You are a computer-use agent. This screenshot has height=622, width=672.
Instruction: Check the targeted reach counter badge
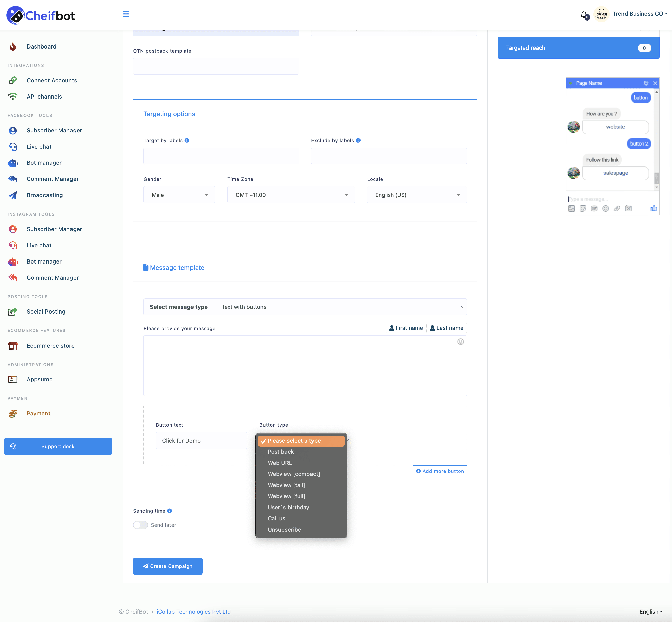point(644,47)
